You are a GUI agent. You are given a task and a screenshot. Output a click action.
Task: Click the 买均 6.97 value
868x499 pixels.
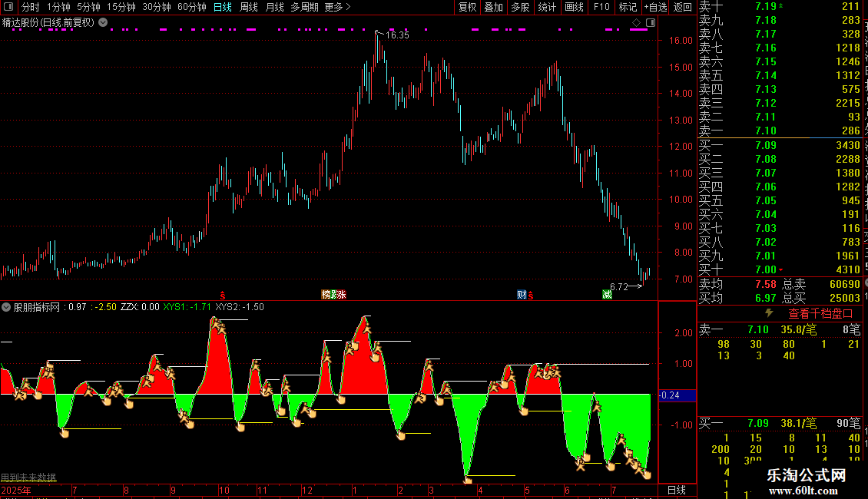766,298
